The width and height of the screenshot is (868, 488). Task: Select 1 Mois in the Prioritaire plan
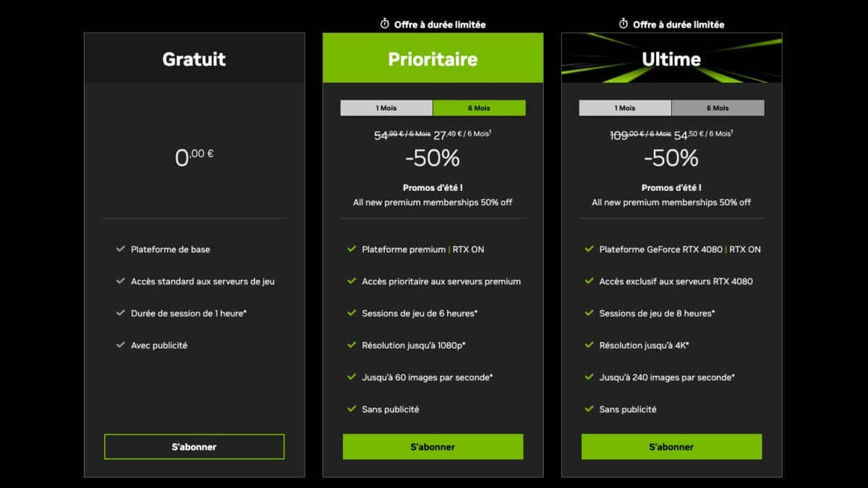(386, 108)
